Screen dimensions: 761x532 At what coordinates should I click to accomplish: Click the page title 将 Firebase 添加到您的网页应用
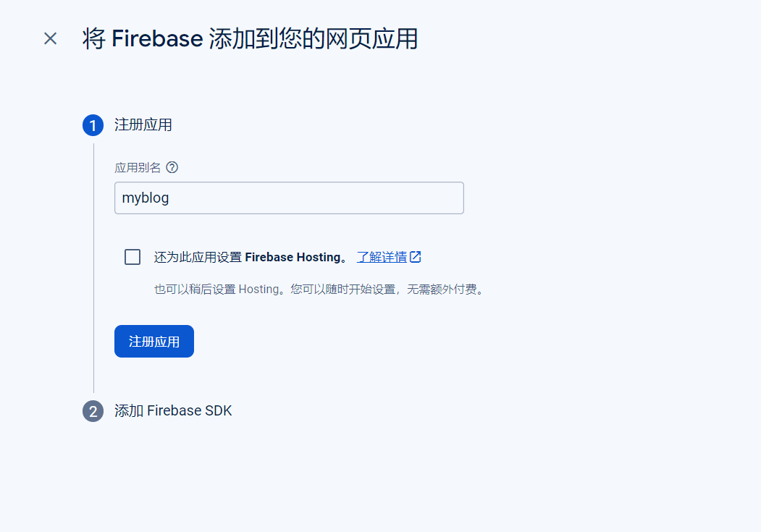[x=250, y=38]
